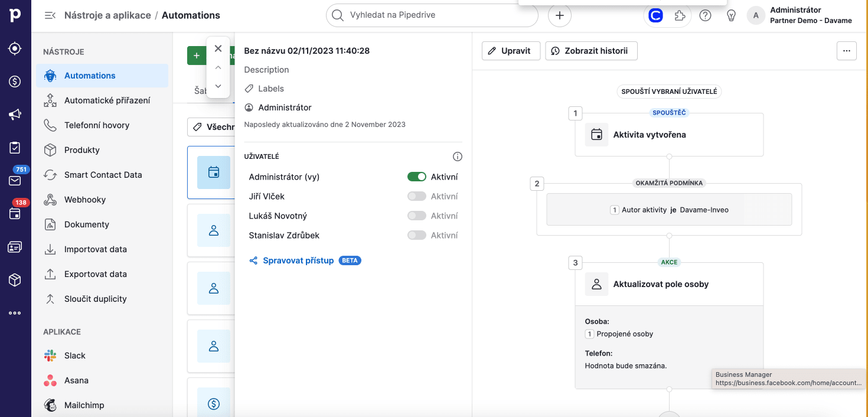Open Campaigns megaphone icon in sidebar
This screenshot has width=868, height=417.
[x=15, y=115]
